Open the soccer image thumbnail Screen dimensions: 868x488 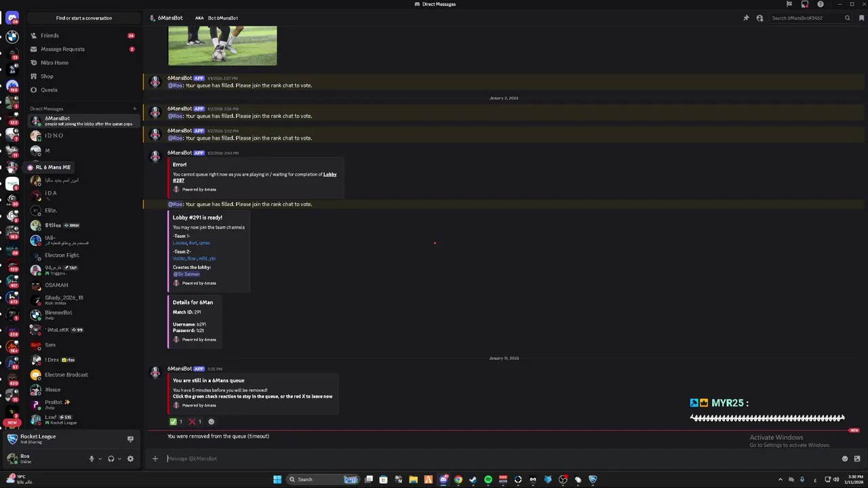(222, 45)
